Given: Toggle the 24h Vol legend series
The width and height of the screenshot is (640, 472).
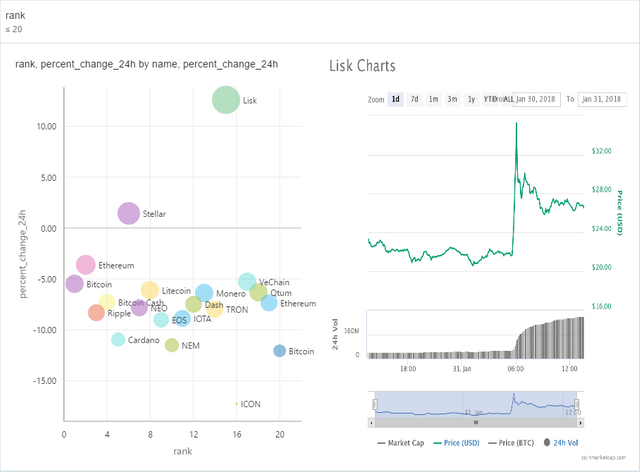Looking at the screenshot, I should (561, 443).
